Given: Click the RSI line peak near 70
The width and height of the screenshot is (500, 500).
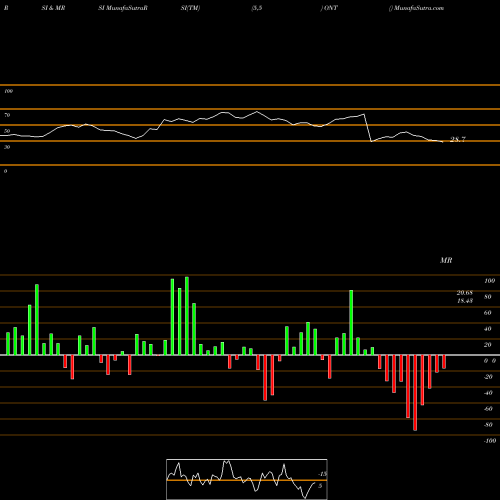Looking at the screenshot, I should [x=257, y=112].
